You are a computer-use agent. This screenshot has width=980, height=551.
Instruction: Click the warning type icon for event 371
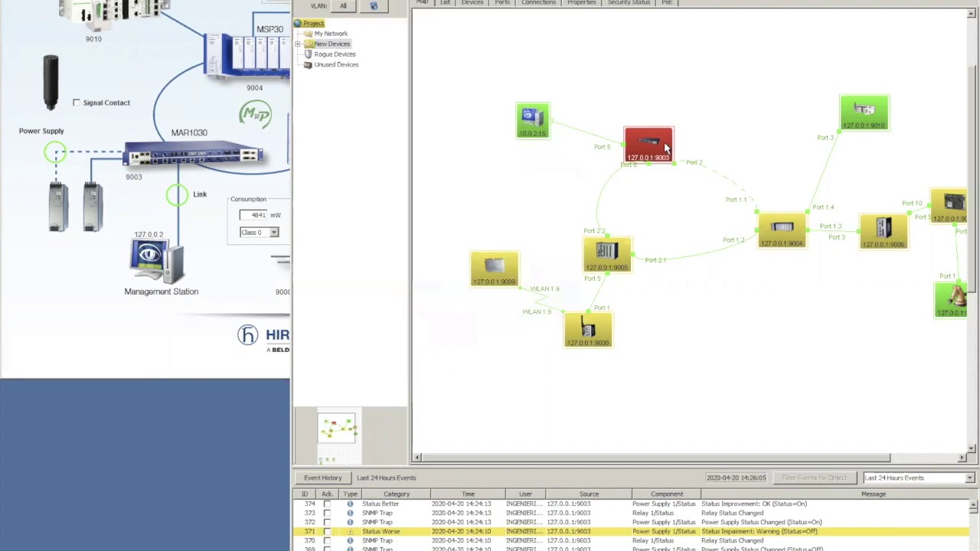tap(350, 532)
